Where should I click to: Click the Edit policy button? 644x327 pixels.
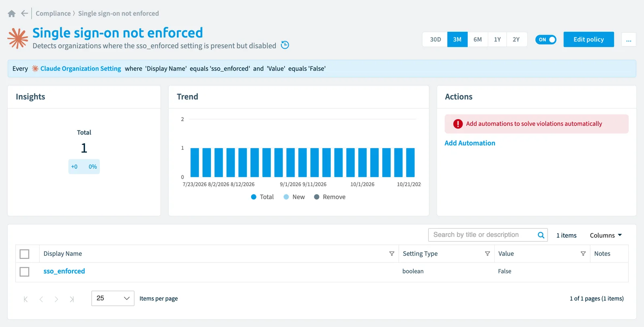coord(589,39)
